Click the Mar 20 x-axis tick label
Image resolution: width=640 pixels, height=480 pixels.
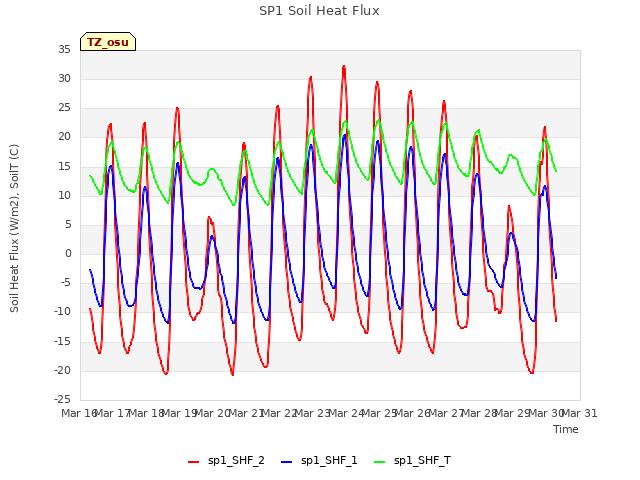212,413
